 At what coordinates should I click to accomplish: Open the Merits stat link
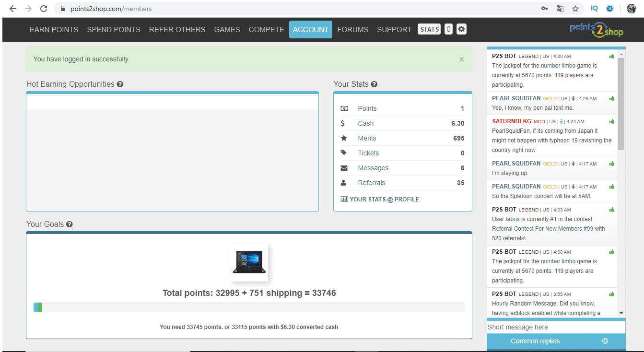point(367,138)
